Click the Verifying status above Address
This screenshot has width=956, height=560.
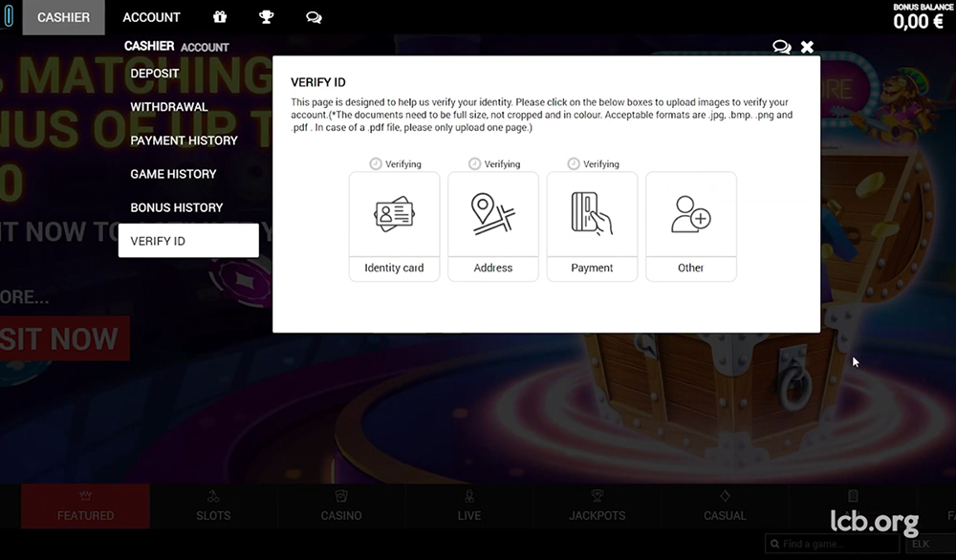coord(502,164)
